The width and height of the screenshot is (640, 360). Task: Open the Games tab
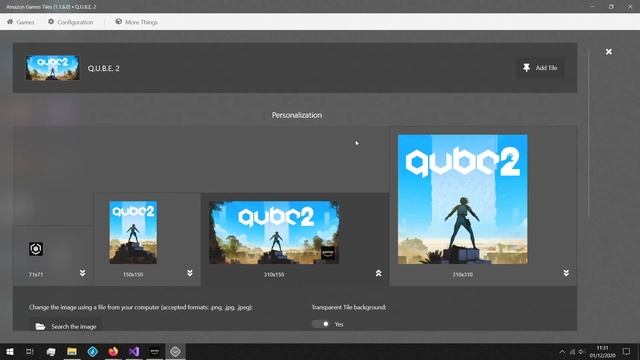(20, 22)
